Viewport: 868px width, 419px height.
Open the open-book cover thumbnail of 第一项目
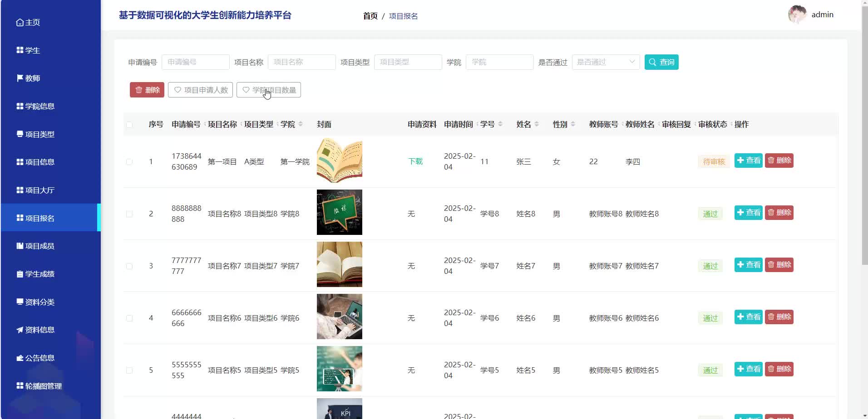[340, 160]
